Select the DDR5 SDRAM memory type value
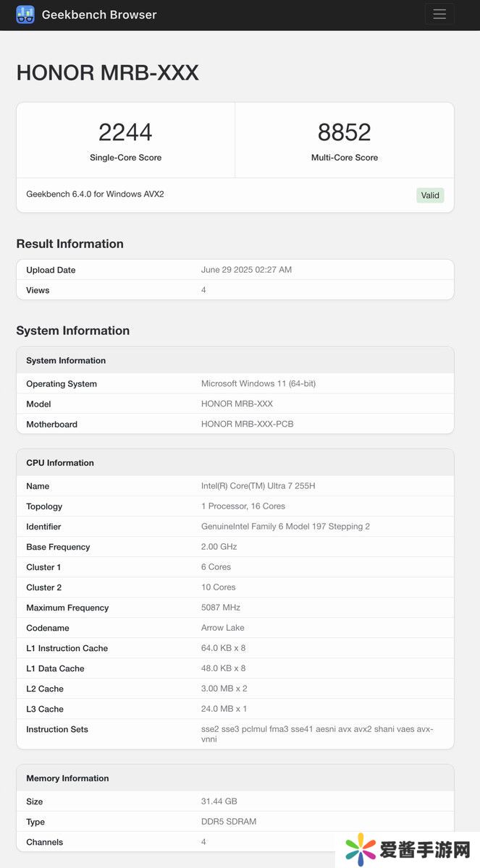This screenshot has height=868, width=480. (228, 822)
